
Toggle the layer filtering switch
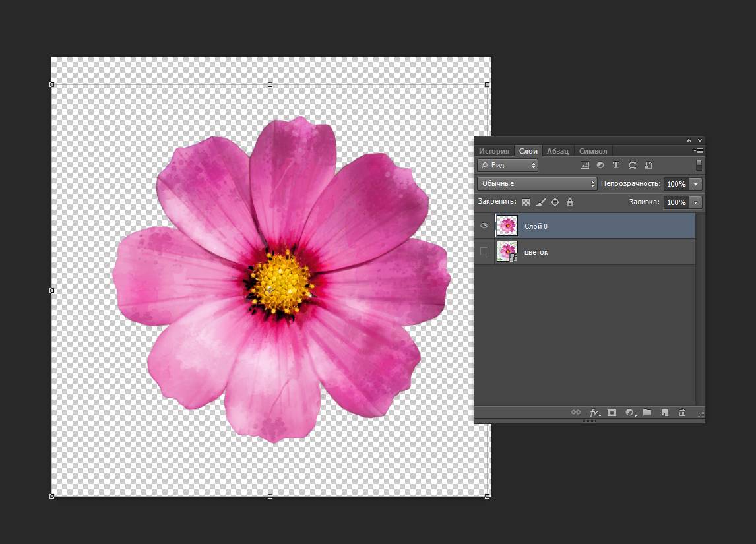pos(699,165)
